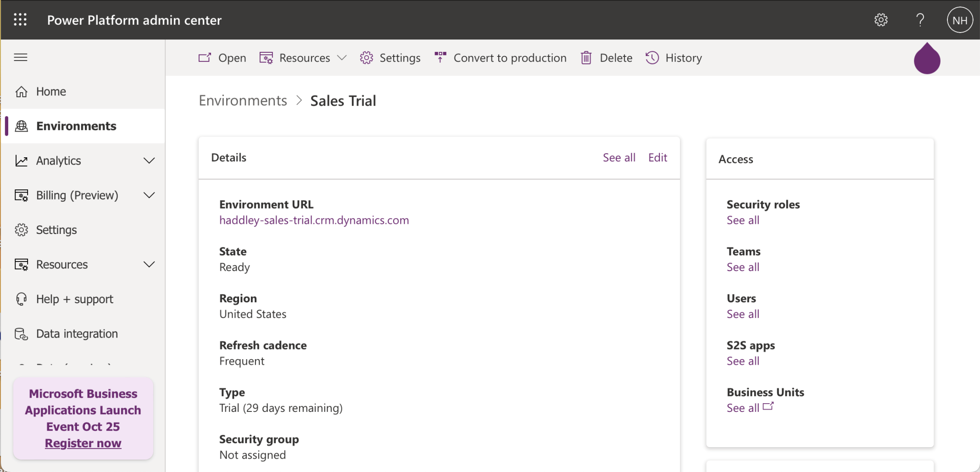This screenshot has height=472, width=980.
Task: See all Security roles
Action: click(x=743, y=220)
